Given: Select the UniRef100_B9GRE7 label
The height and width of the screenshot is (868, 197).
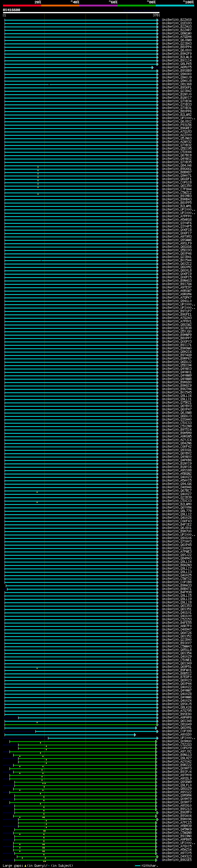Looking at the screenshot, I should click(x=177, y=128).
